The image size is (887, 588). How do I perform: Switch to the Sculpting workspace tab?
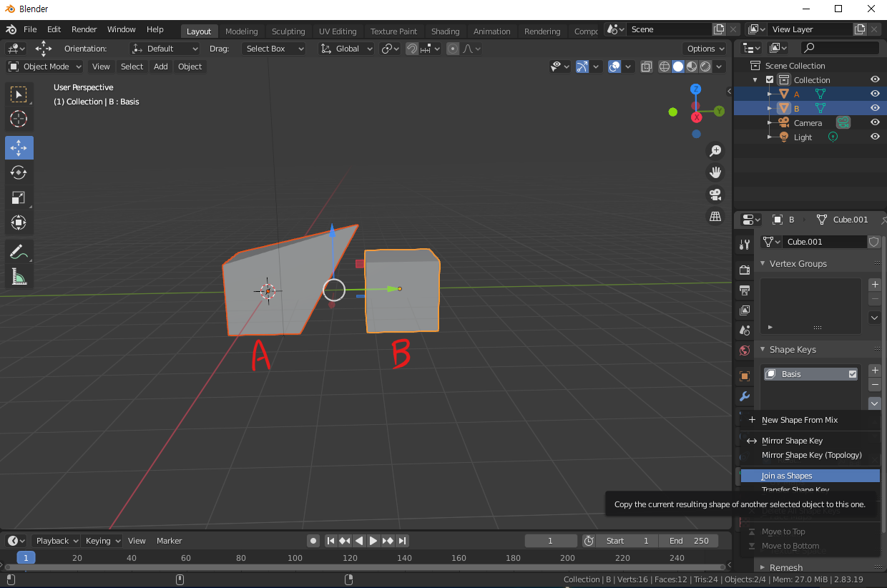pyautogui.click(x=288, y=31)
